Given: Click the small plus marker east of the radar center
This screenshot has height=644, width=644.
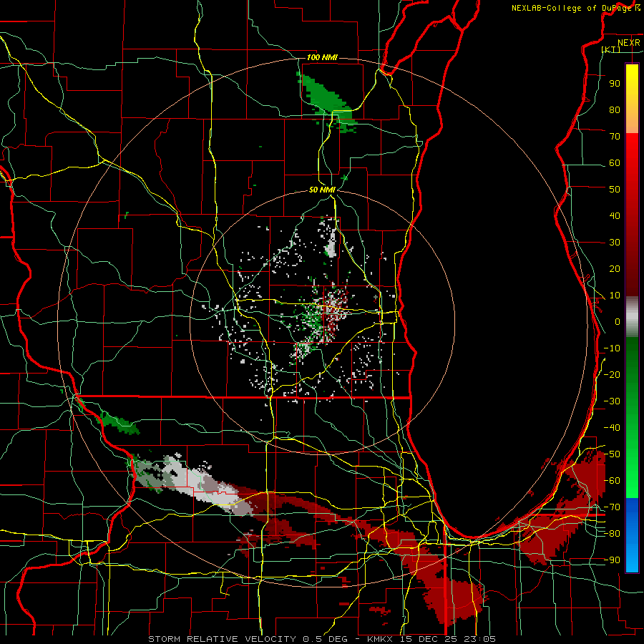Looking at the screenshot, I should click(376, 297).
